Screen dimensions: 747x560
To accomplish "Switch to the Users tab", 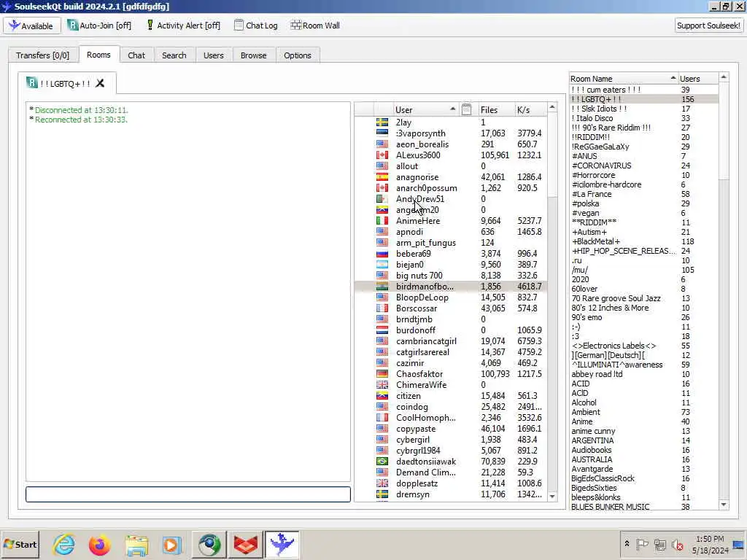I will [x=214, y=55].
